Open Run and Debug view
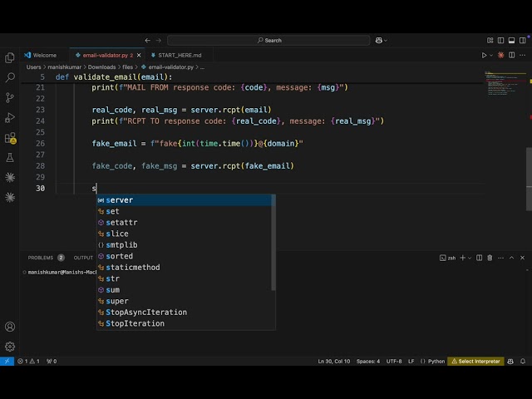 10,118
